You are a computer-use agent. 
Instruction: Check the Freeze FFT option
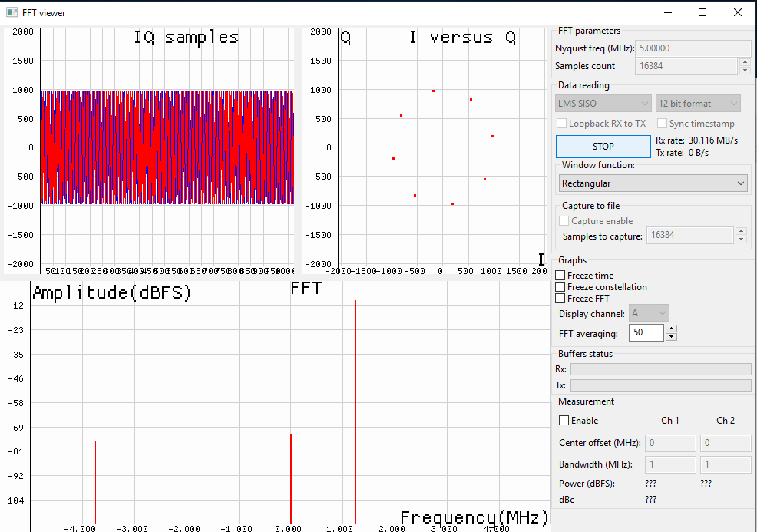[x=560, y=299]
